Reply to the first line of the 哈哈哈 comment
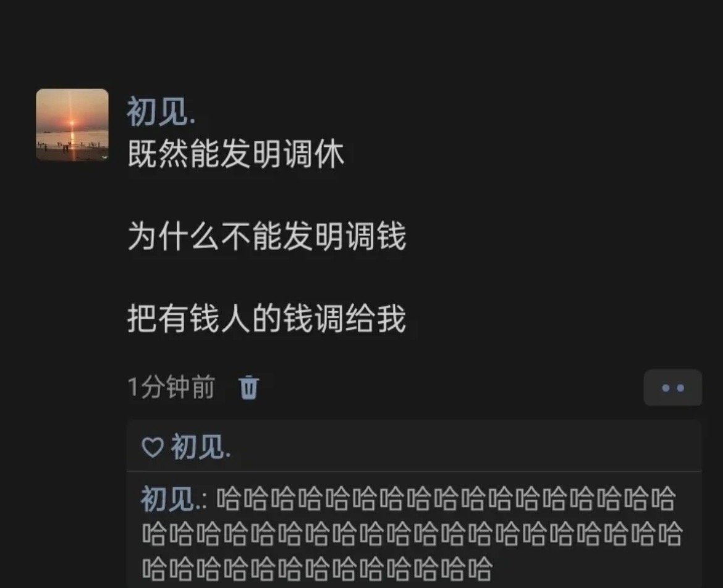The width and height of the screenshot is (723, 588). tap(446, 500)
